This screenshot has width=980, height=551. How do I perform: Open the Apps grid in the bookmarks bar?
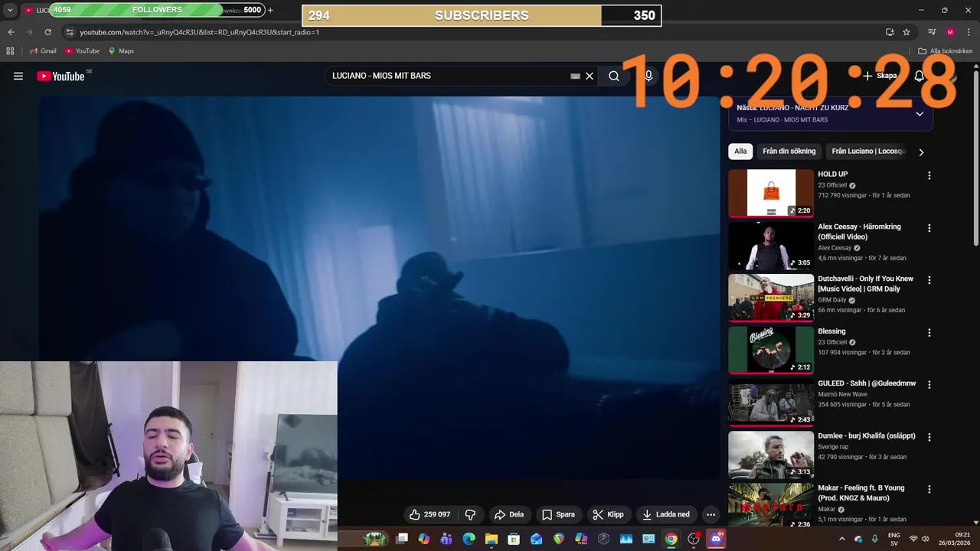[10, 51]
